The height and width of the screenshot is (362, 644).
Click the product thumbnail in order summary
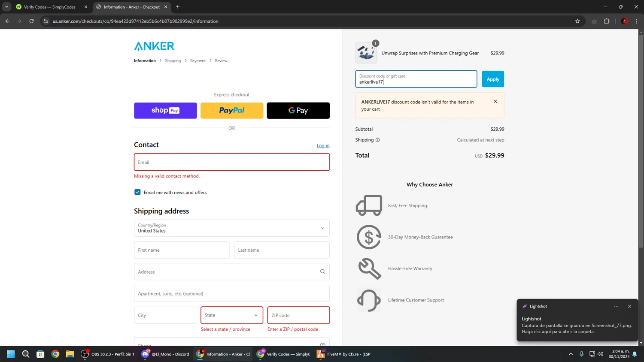click(366, 53)
